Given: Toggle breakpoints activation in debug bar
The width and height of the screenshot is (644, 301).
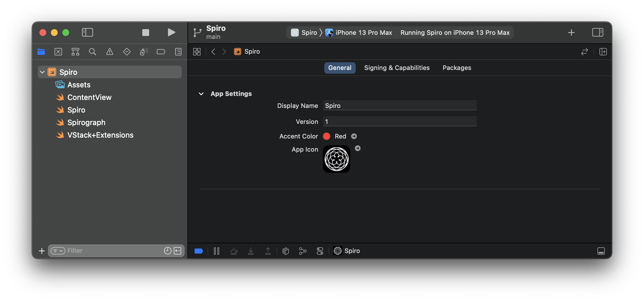Looking at the screenshot, I should tap(199, 251).
